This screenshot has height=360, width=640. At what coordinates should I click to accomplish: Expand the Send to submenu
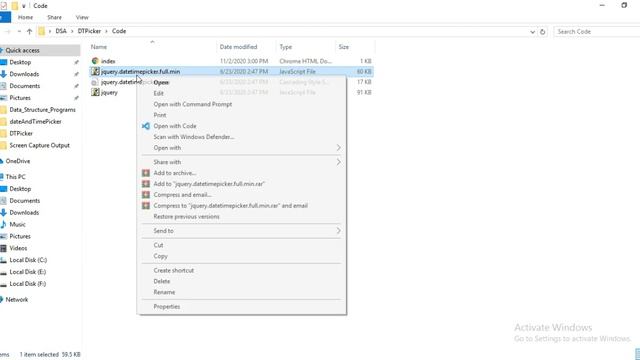point(241,231)
